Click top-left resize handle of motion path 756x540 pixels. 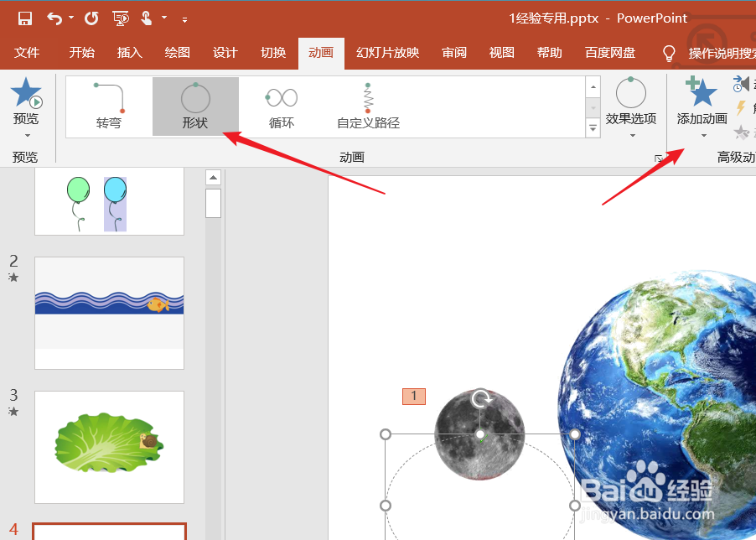pyautogui.click(x=386, y=434)
